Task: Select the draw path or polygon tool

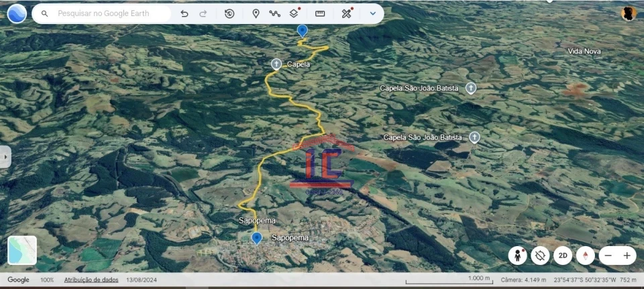Action: [x=274, y=13]
